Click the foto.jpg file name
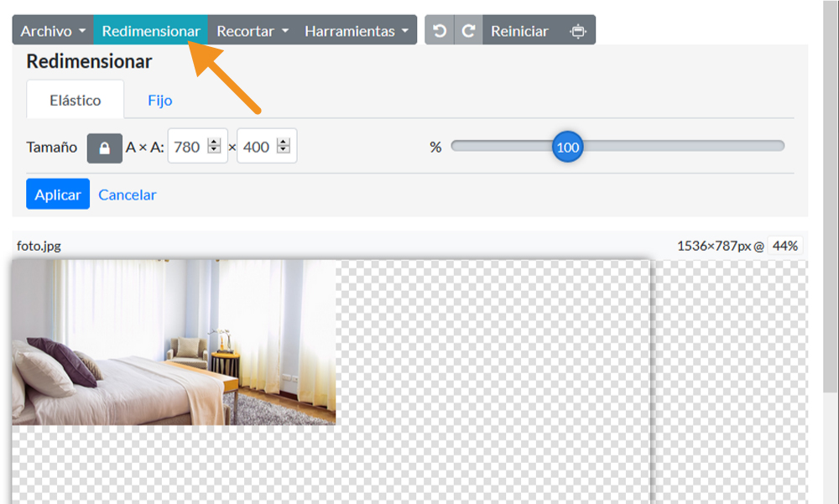 pos(39,246)
